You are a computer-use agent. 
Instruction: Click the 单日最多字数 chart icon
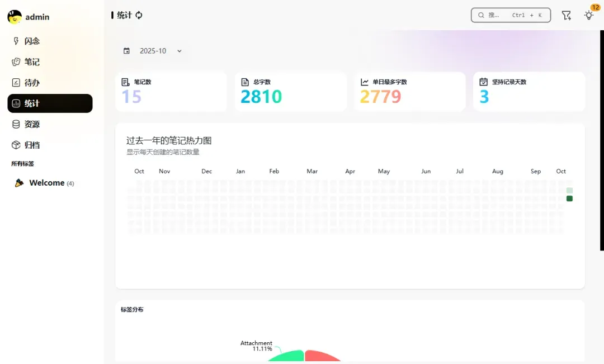point(365,82)
